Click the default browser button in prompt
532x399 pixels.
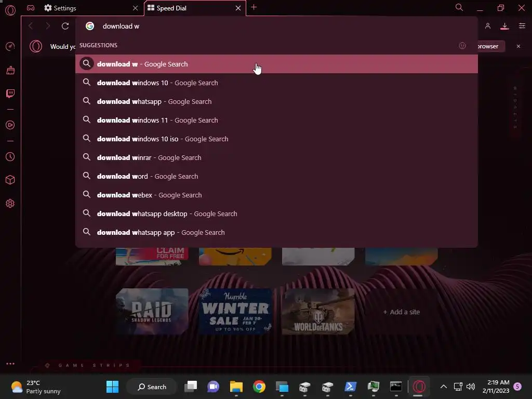(x=490, y=46)
